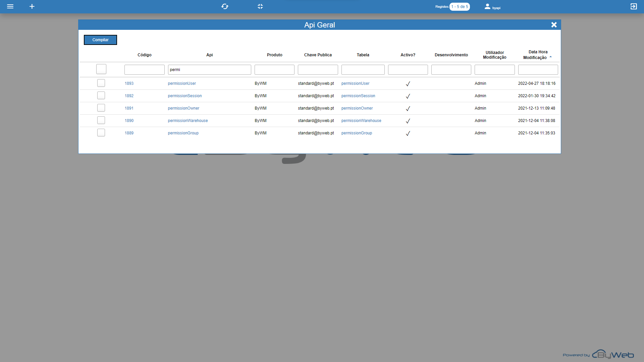
Task: Click the logout exit icon
Action: click(633, 6)
